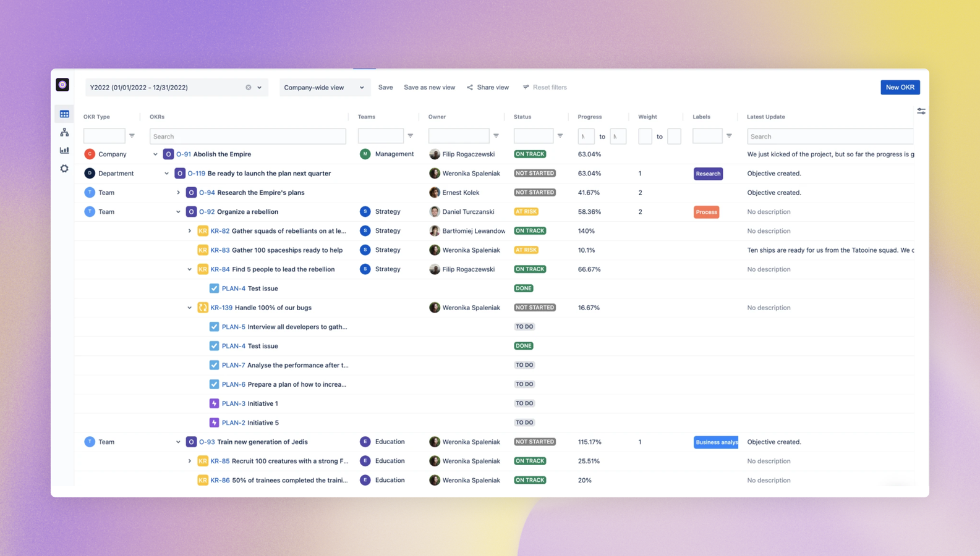The width and height of the screenshot is (980, 556).
Task: Click the filter icon next to Status
Action: click(560, 136)
